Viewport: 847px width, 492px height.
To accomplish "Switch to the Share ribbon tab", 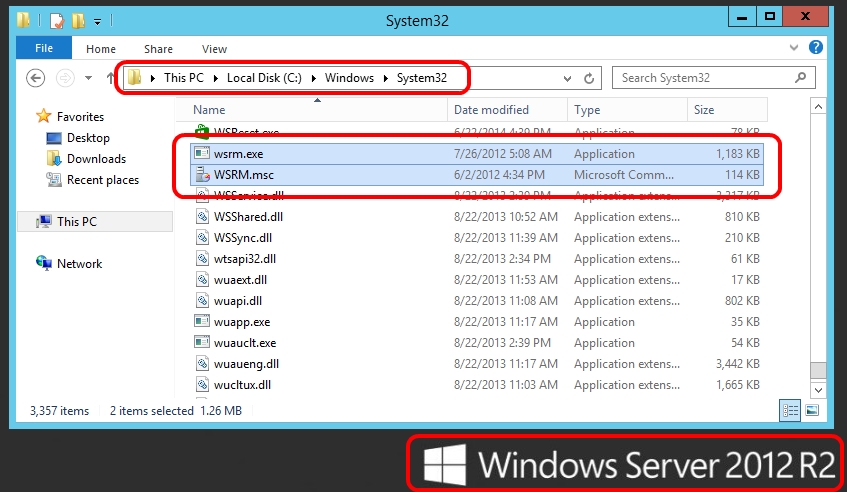I will [158, 49].
